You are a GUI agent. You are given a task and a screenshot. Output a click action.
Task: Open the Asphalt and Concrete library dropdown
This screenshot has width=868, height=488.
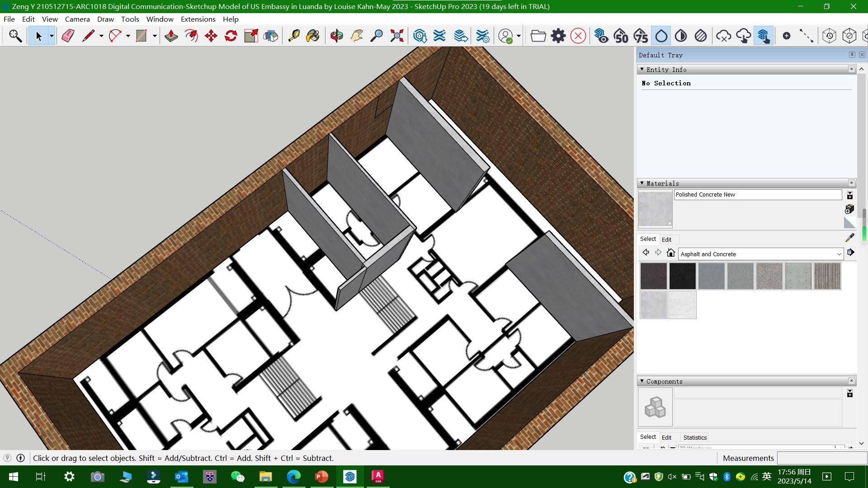839,254
